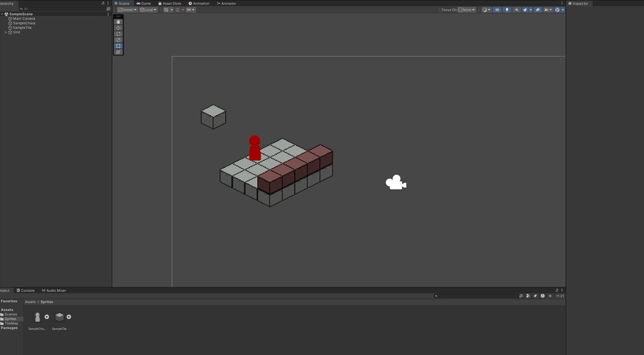644x355 pixels.
Task: Select the Scene tab
Action: coord(122,3)
